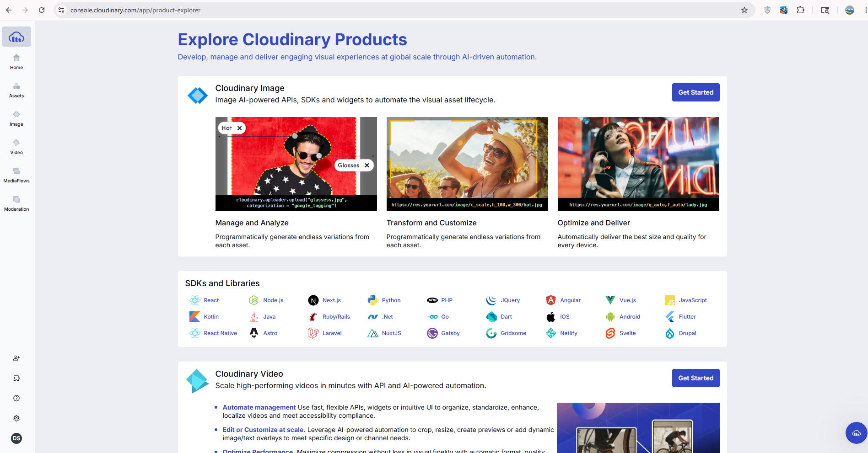868x453 pixels.
Task: Open the .Net SDK link
Action: (388, 317)
